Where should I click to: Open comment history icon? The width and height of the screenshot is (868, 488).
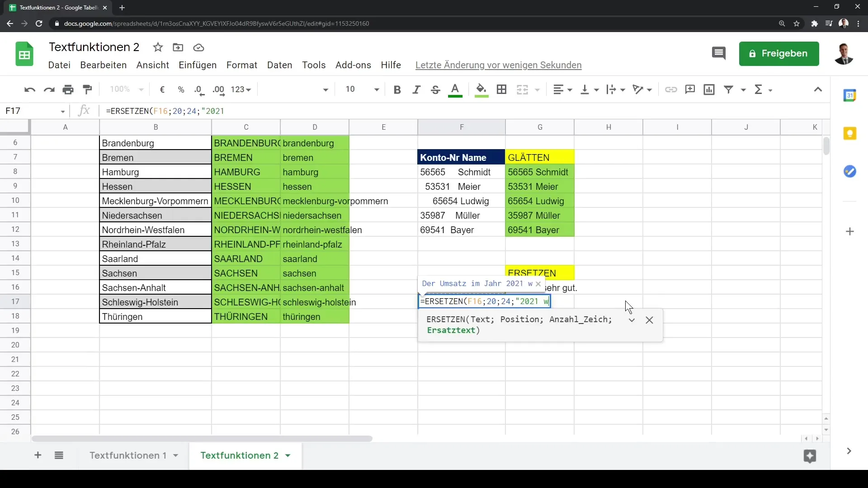[718, 54]
